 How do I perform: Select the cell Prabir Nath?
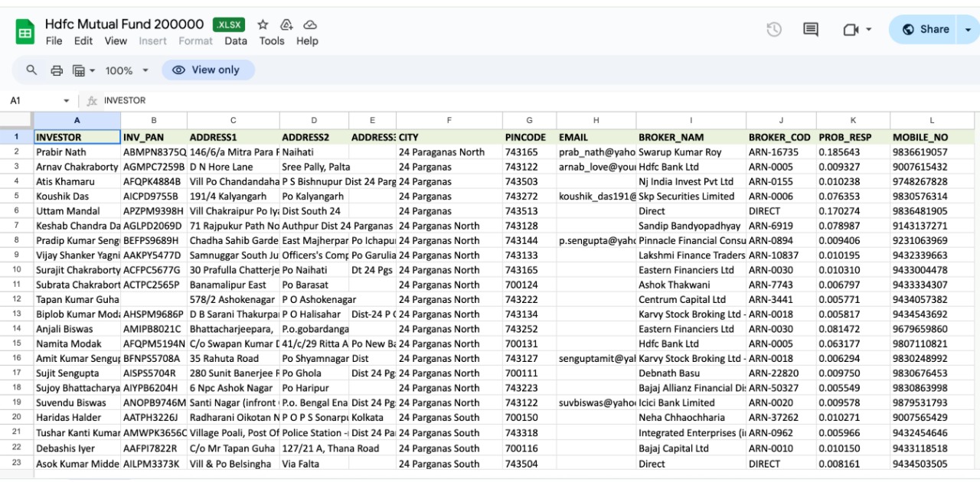77,152
